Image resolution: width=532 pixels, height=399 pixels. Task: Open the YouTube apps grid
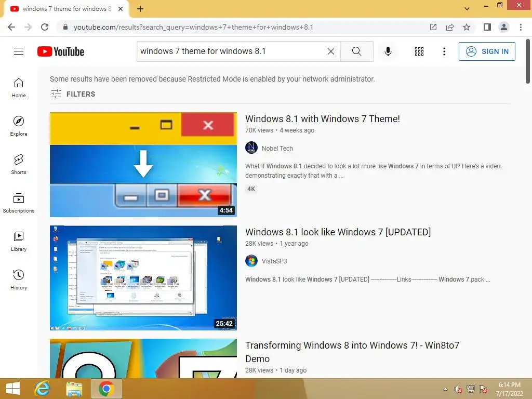419,51
